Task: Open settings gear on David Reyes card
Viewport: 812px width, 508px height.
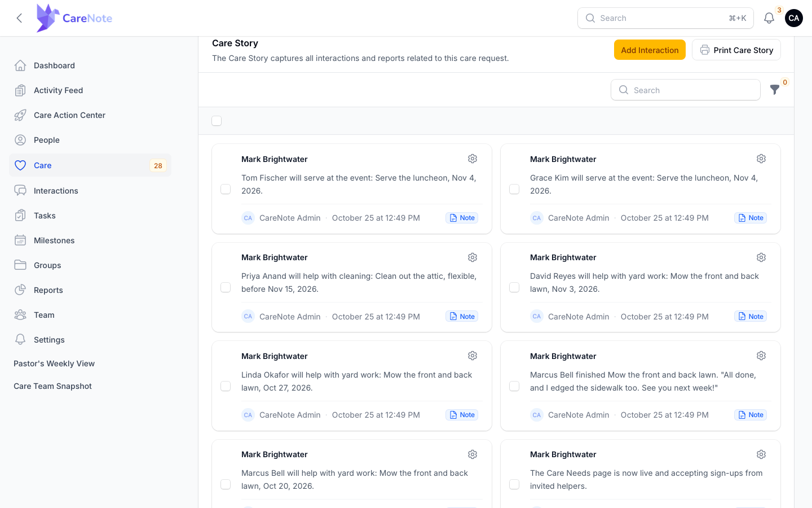Action: pos(761,257)
